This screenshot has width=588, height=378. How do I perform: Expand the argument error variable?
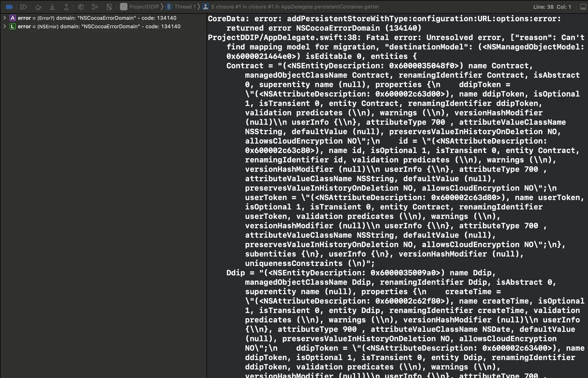(5, 18)
